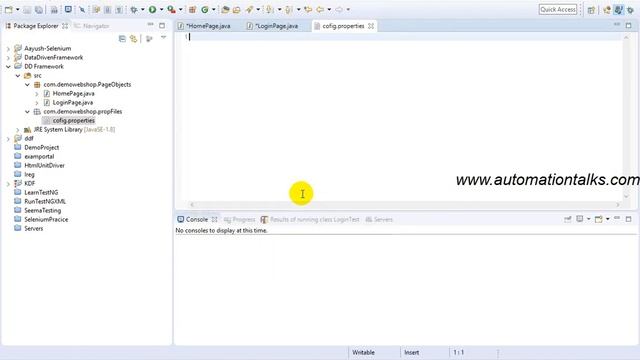
Task: Click the Run Last Tool external tools icon
Action: point(171,9)
